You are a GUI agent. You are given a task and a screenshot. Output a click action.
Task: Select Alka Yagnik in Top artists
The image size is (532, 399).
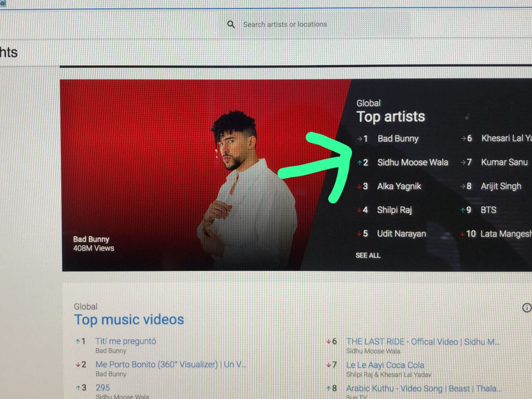coord(399,186)
